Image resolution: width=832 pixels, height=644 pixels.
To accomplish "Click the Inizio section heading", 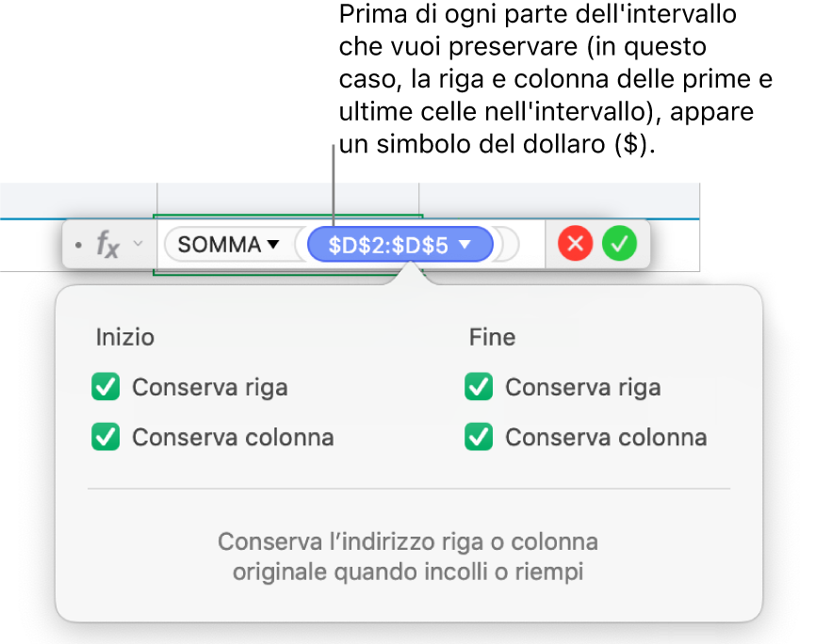I will (124, 337).
